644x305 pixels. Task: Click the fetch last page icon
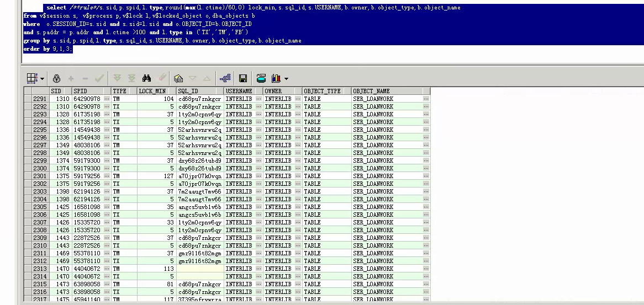[131, 78]
